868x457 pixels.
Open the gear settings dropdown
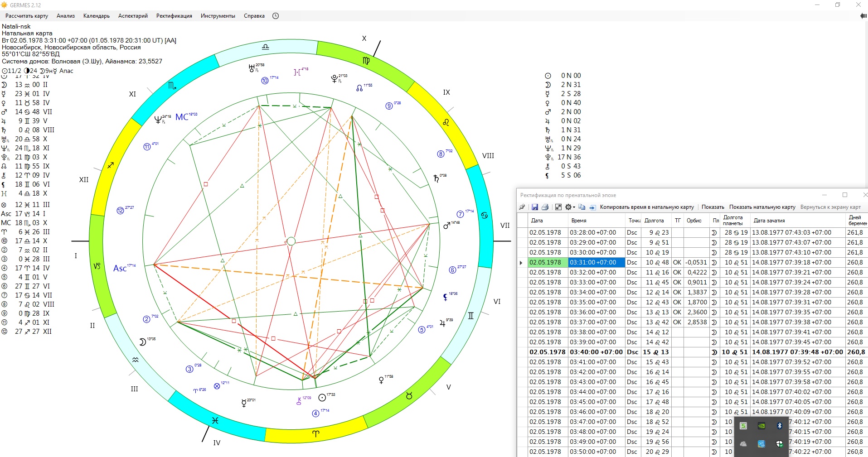click(x=570, y=207)
